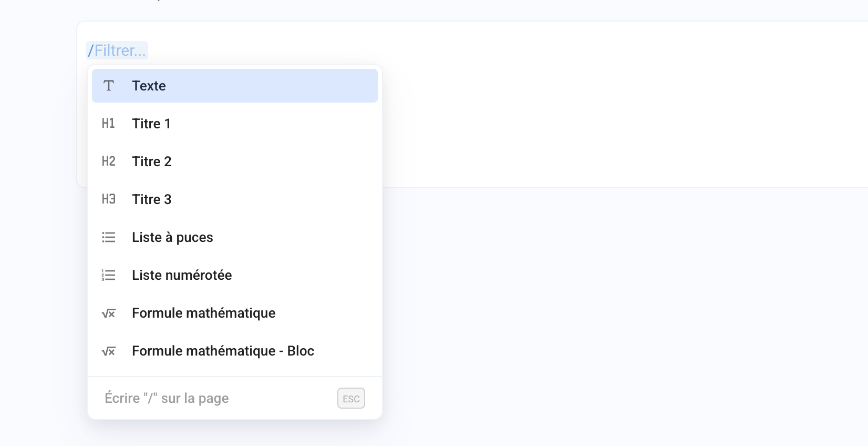Click the block math formula square-root icon
The height and width of the screenshot is (446, 868).
tap(109, 351)
